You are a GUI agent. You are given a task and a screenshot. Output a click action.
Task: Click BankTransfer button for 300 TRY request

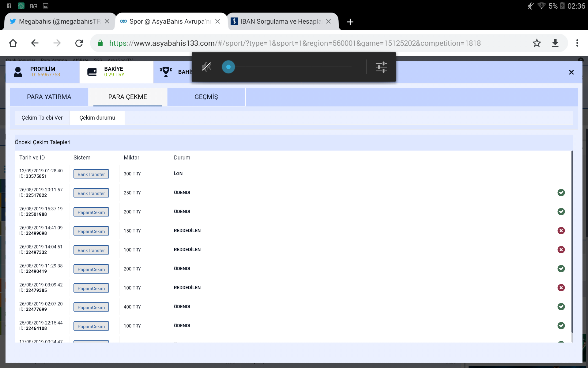pos(91,174)
